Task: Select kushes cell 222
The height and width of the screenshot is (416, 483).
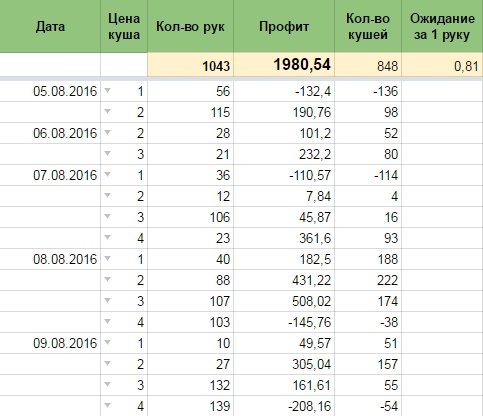Action: (368, 280)
